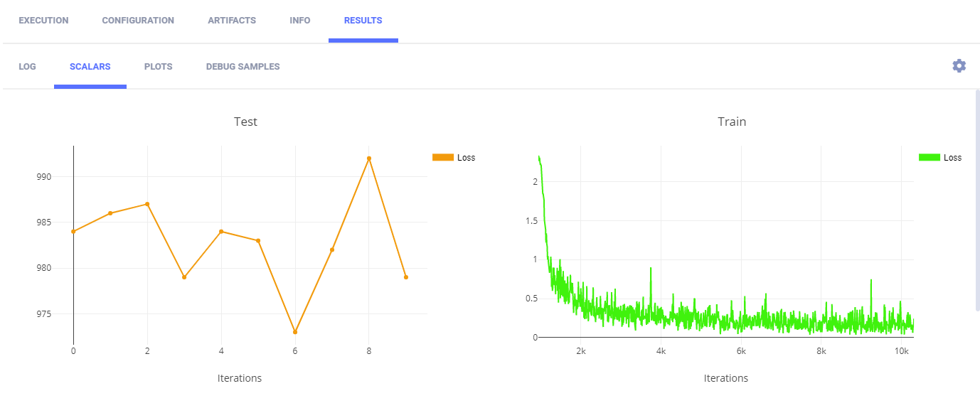Open the LOG sub-tab

click(x=27, y=67)
